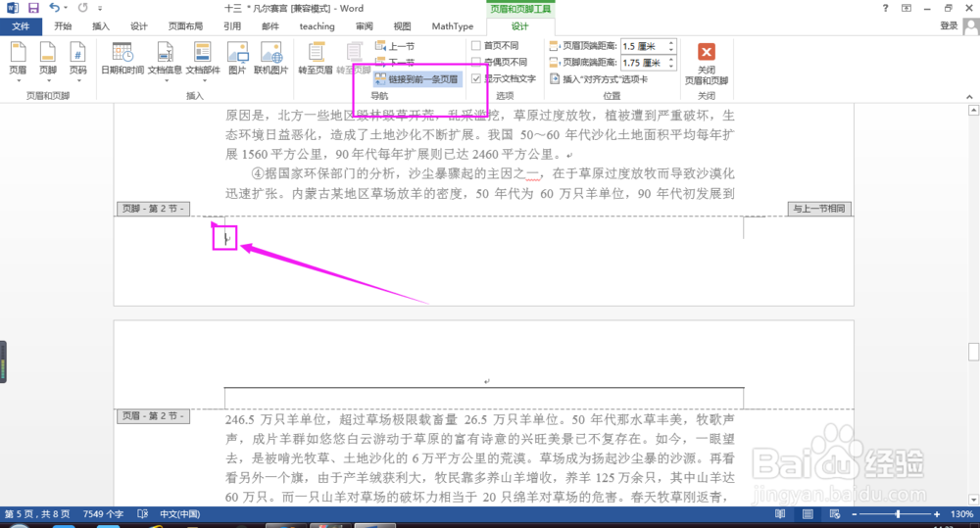Screen dimensions: 980x528
Task: Close header and footer with 关闭 button
Action: (x=707, y=64)
